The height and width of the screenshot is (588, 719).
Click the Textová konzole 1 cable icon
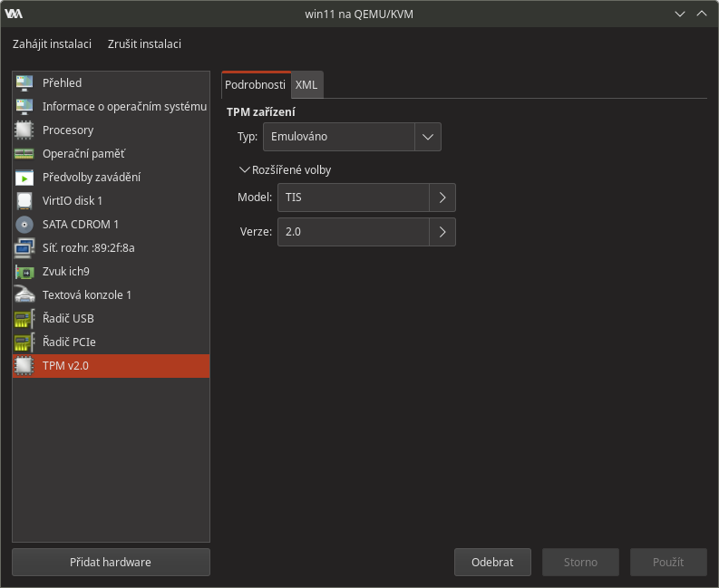tap(24, 294)
